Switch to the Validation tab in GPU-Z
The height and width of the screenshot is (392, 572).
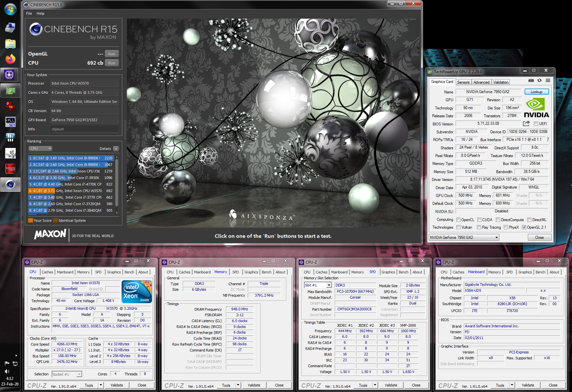(501, 82)
